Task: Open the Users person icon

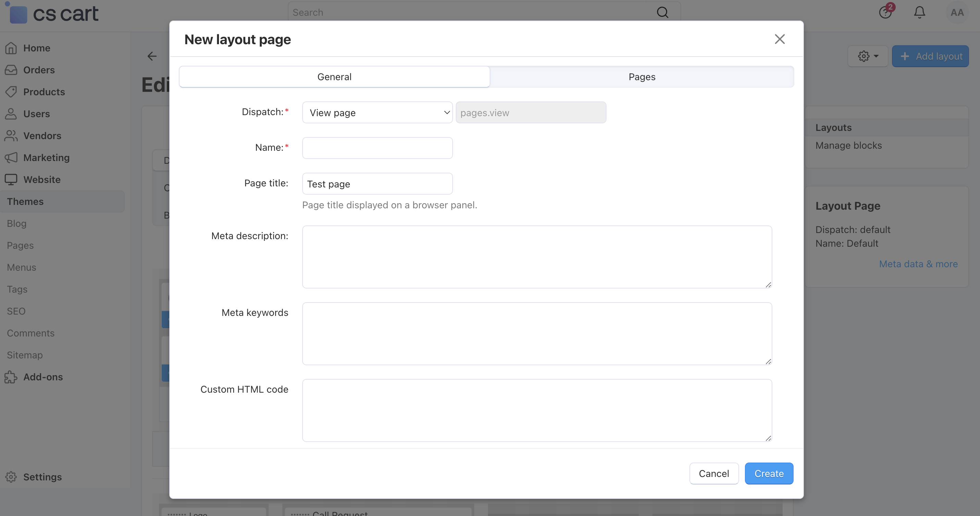Action: click(x=11, y=114)
